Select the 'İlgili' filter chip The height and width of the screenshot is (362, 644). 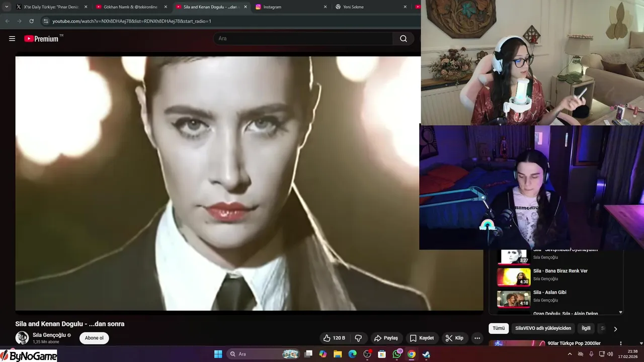(586, 328)
